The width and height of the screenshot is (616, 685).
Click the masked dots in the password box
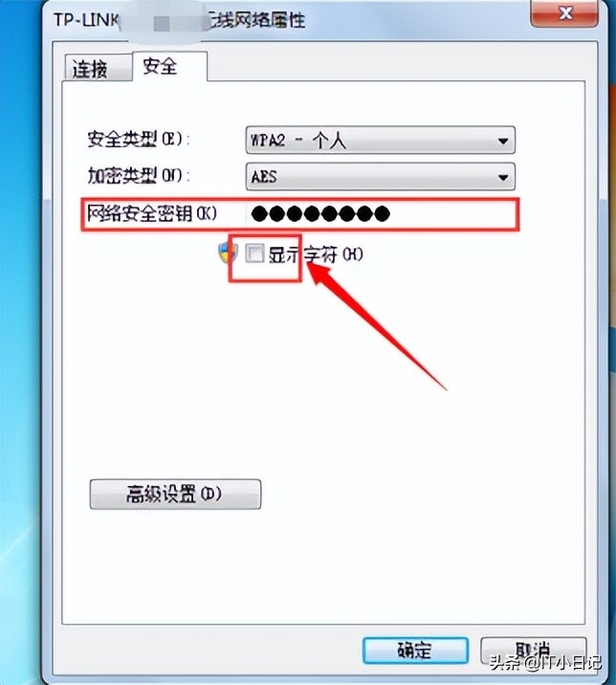(x=320, y=213)
